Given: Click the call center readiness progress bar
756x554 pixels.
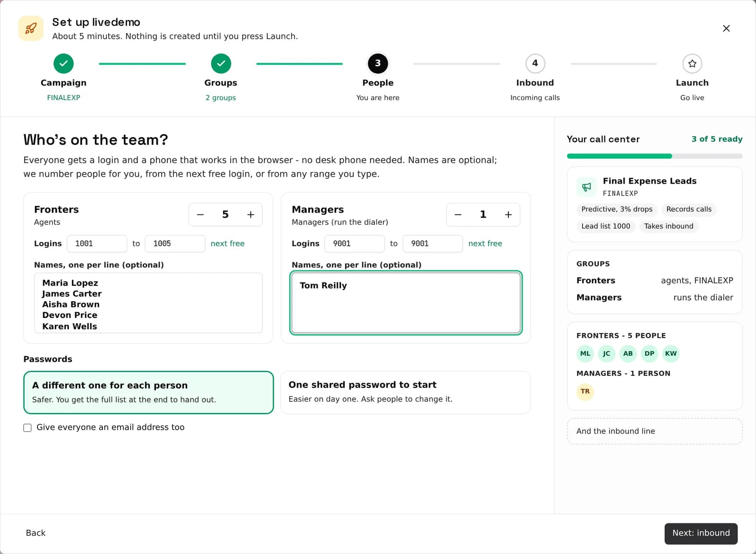Looking at the screenshot, I should point(654,156).
